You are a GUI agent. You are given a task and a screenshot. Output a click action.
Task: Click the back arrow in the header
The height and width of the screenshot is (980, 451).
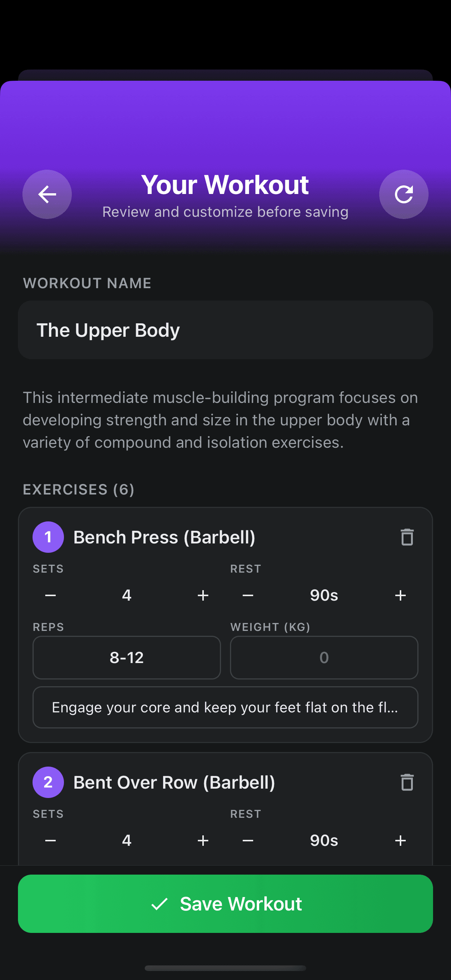47,194
